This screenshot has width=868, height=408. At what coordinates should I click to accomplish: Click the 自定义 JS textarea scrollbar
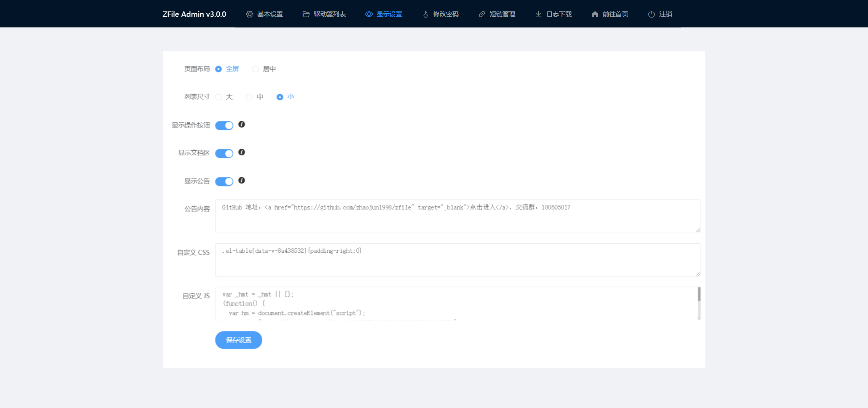(x=699, y=294)
